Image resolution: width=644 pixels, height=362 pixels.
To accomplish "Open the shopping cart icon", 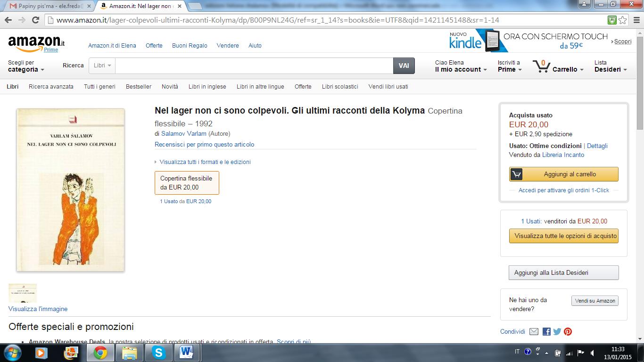I will click(x=541, y=66).
